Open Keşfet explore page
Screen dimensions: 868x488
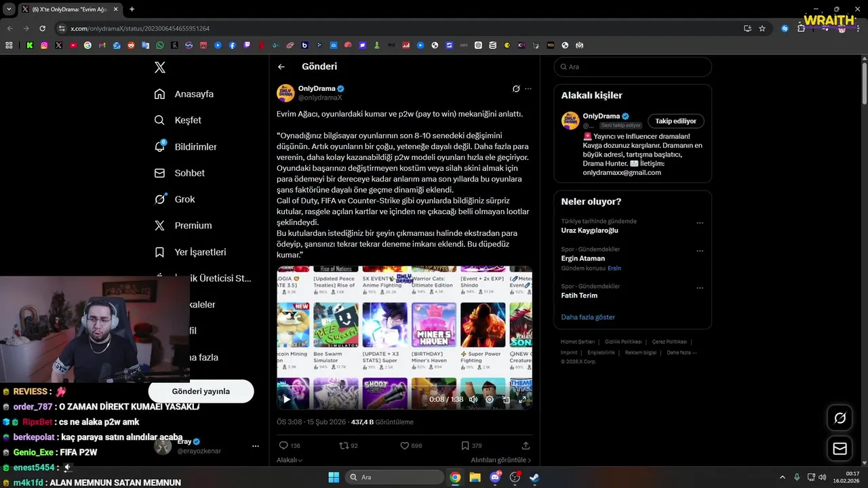(178, 120)
